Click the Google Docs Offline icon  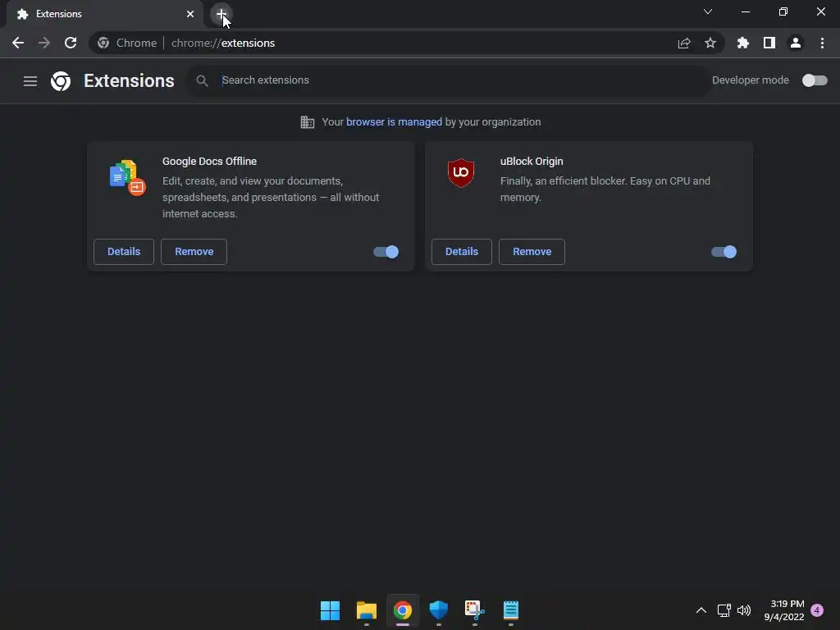click(127, 177)
